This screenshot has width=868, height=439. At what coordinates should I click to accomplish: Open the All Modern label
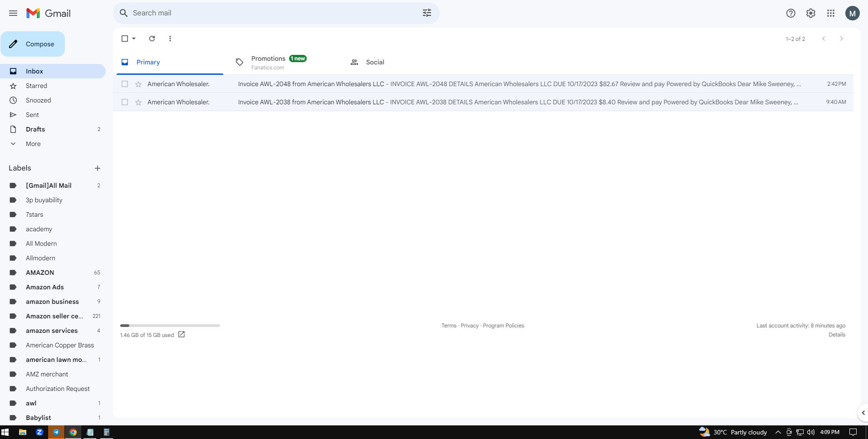click(53, 244)
